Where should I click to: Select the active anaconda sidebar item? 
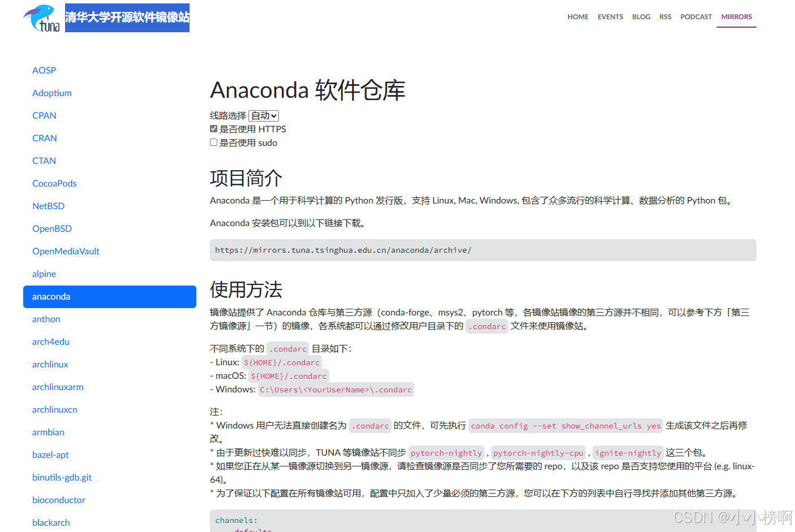point(110,296)
